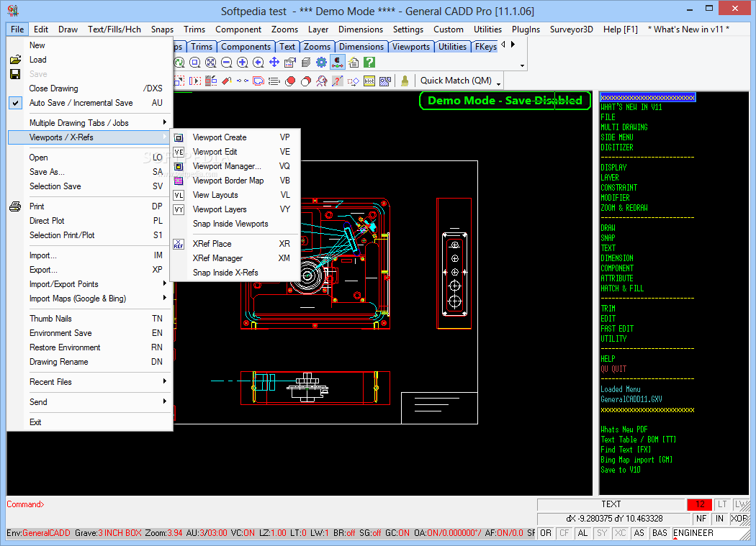Click the Zoom Out minus magnifier icon
This screenshot has width=756, height=546.
227,63
